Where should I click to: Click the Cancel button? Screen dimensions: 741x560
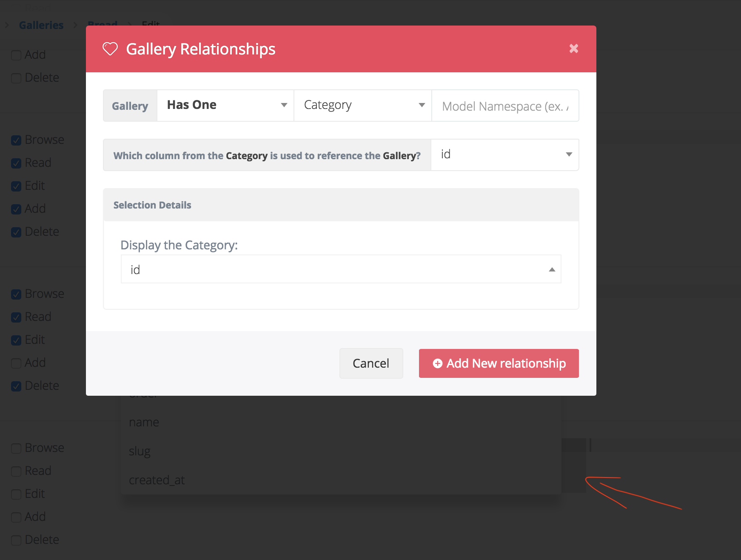pos(370,363)
